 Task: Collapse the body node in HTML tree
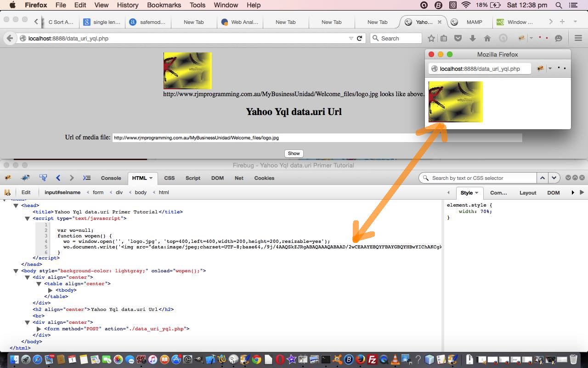[16, 271]
